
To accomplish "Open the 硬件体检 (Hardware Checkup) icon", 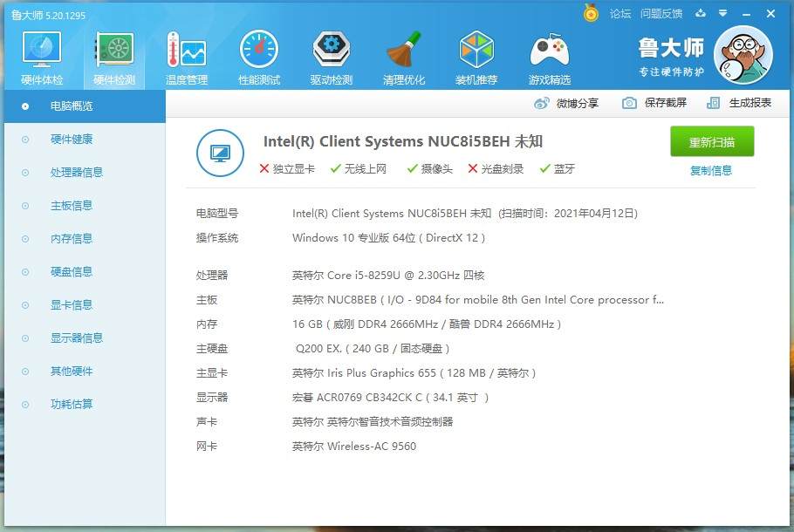I will (41, 55).
